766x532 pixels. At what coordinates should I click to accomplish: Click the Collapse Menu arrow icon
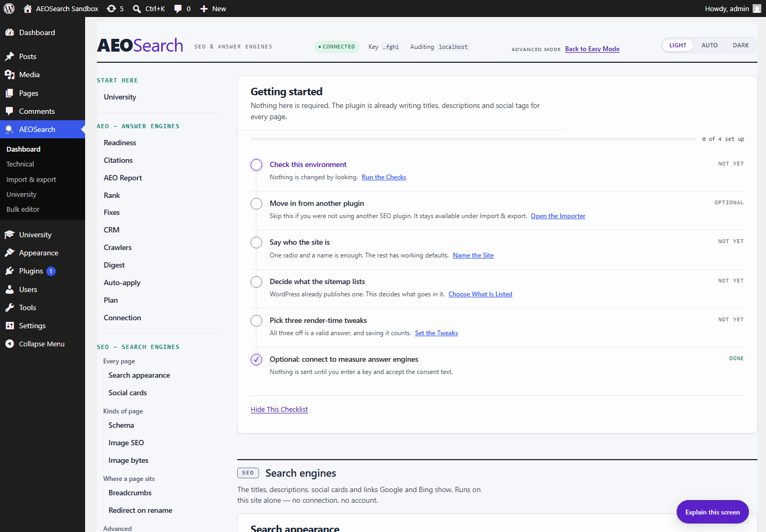click(x=10, y=344)
